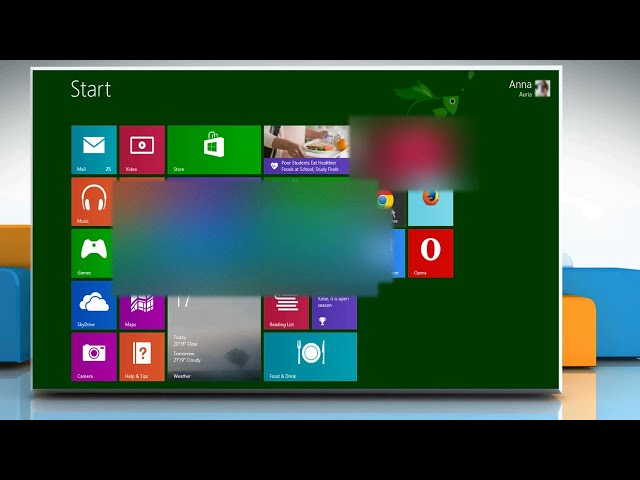This screenshot has height=480, width=640.
Task: Launch the Video app tile
Action: 142,150
